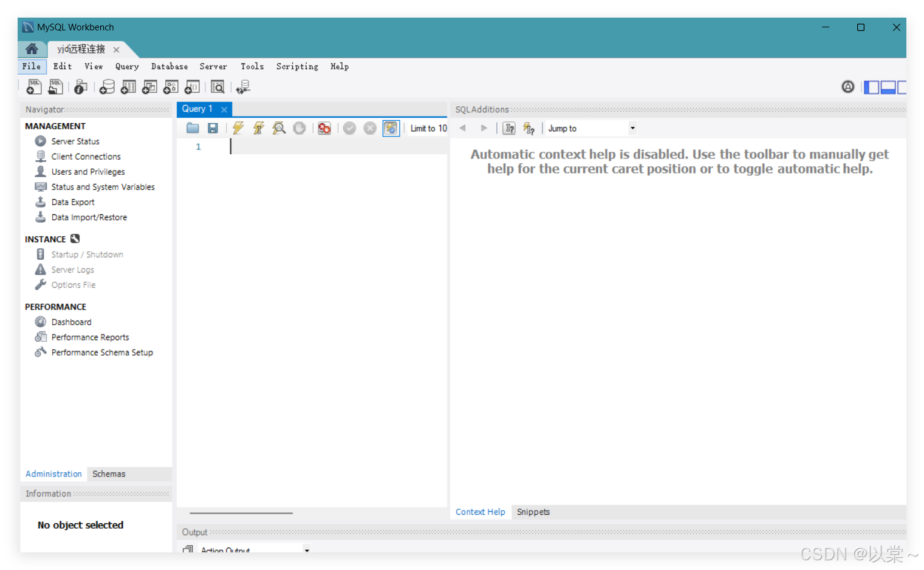Toggle the right sidebar panel
This screenshot has height=570, width=924.
point(902,87)
